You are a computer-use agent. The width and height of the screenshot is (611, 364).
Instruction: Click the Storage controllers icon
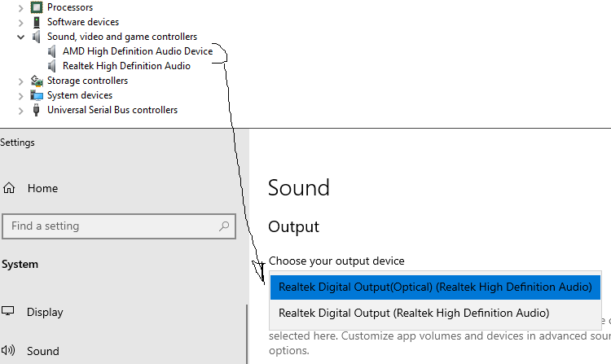[x=37, y=81]
